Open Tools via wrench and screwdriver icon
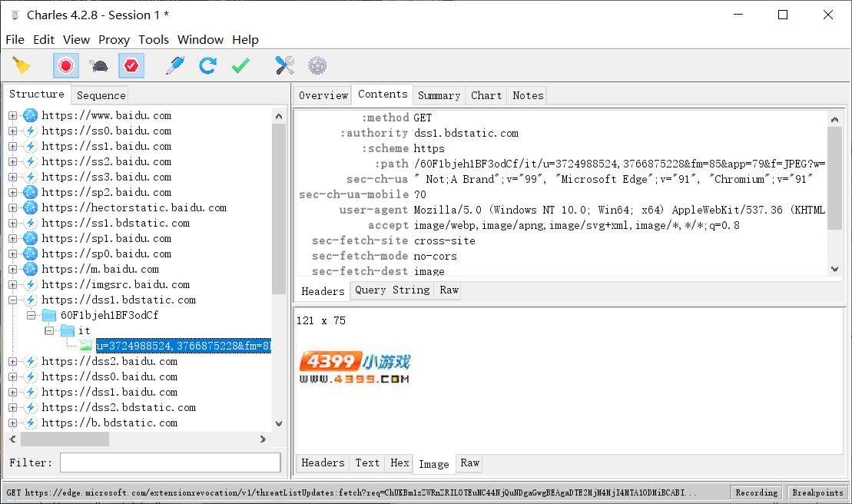The width and height of the screenshot is (852, 504). tap(285, 66)
